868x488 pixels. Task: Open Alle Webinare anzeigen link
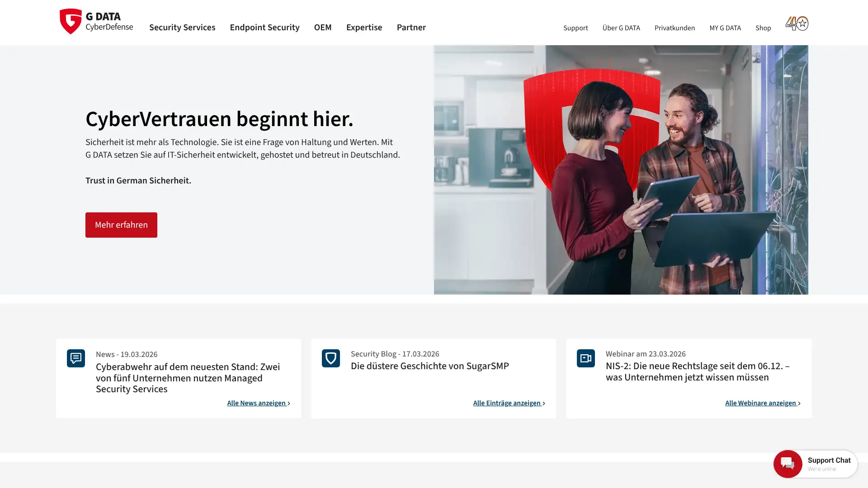[x=763, y=403]
